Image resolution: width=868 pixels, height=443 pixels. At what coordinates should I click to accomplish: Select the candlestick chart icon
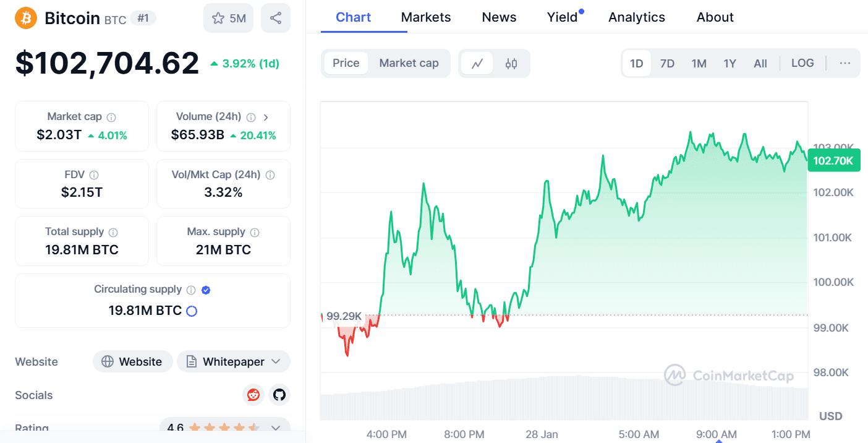[512, 63]
